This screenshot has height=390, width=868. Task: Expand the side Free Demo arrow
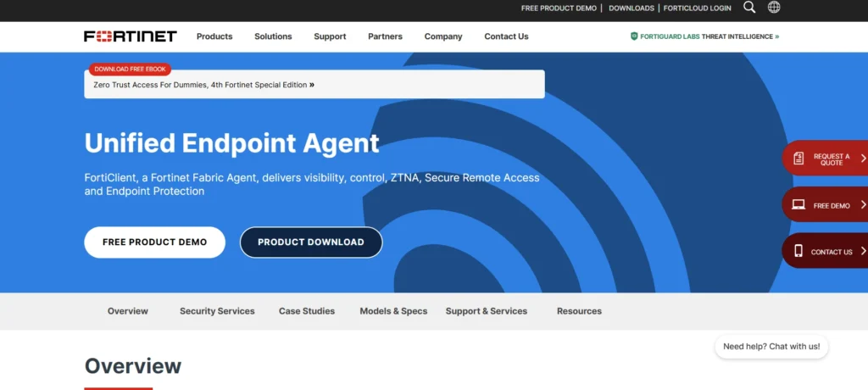click(863, 205)
